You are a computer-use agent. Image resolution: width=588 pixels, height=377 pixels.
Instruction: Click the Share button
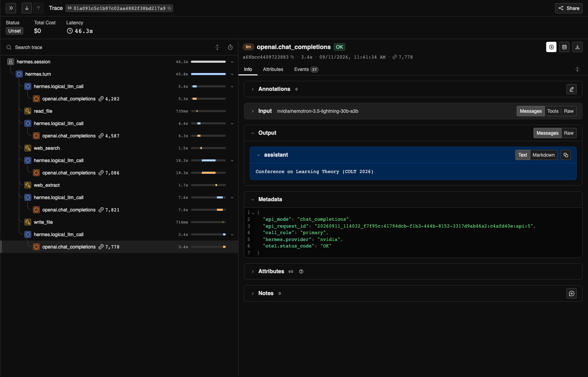tap(569, 8)
